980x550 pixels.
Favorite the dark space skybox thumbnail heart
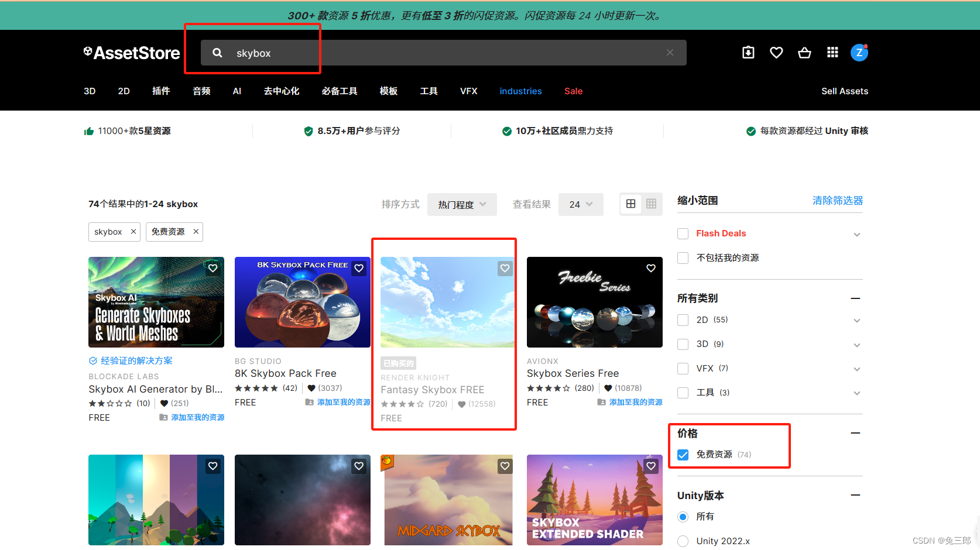click(359, 466)
